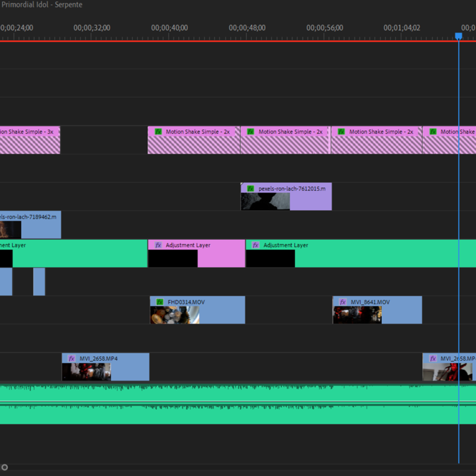Click fx badge on Motion Shake clip at 00;00;56

click(341, 131)
